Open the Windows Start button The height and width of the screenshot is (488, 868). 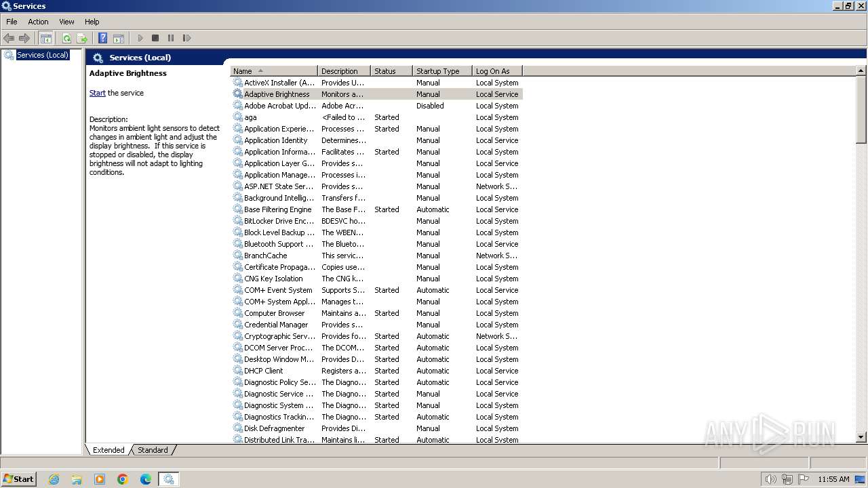(19, 479)
